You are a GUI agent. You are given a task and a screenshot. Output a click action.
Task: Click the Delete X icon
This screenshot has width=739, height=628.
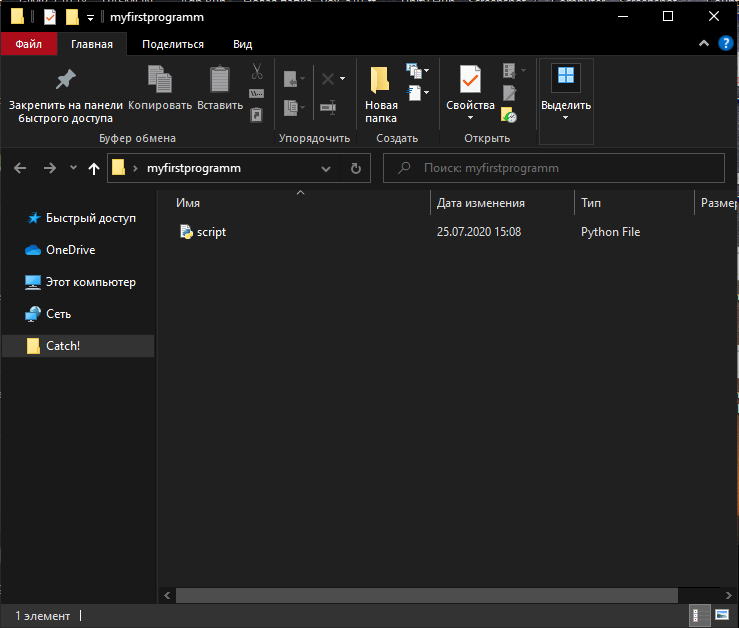coord(328,79)
